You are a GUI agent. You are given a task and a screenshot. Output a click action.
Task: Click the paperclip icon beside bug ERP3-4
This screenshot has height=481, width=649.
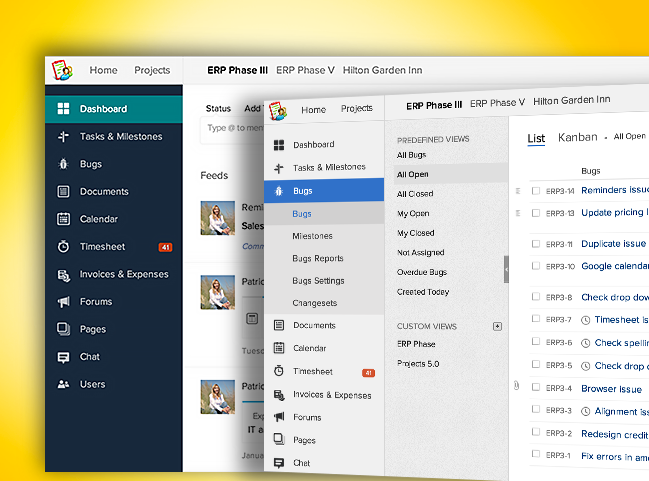[517, 386]
